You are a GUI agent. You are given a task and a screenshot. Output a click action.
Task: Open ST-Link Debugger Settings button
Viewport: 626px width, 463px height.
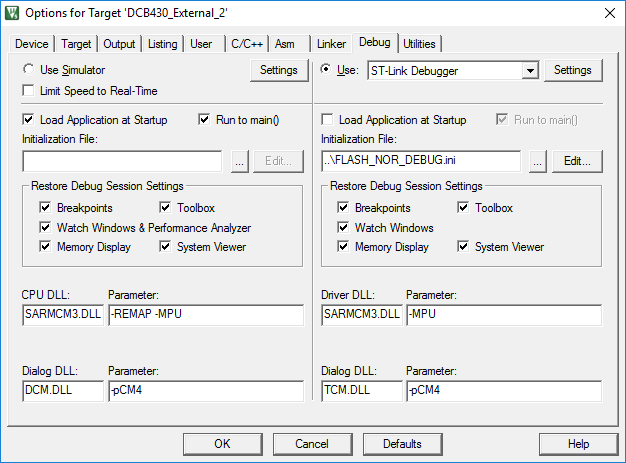[x=573, y=70]
